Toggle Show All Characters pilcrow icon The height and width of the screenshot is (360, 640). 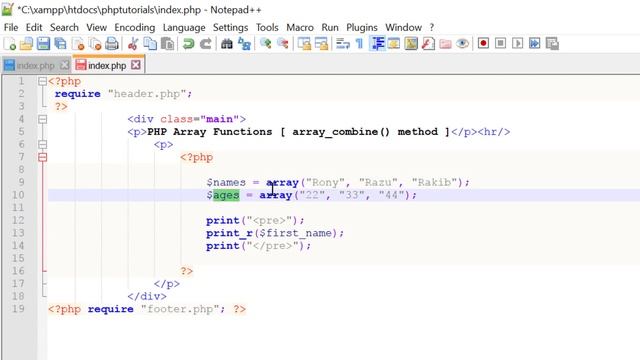(359, 44)
